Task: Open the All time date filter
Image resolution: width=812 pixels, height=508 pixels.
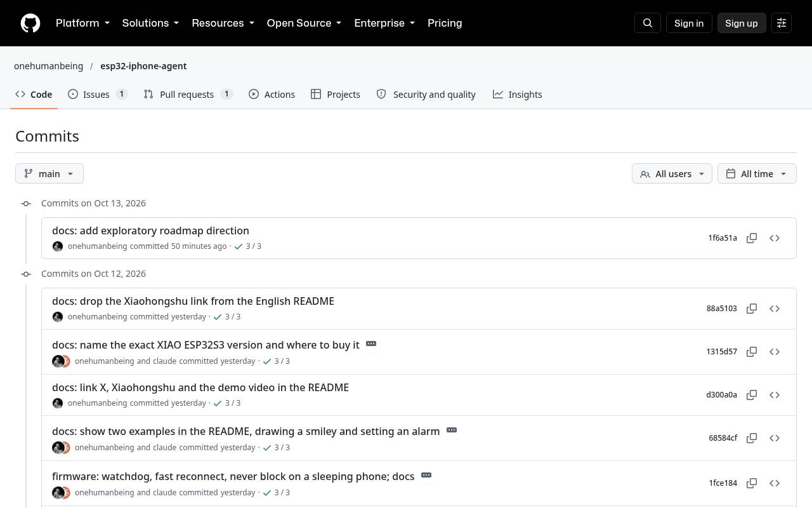Action: coord(757,174)
